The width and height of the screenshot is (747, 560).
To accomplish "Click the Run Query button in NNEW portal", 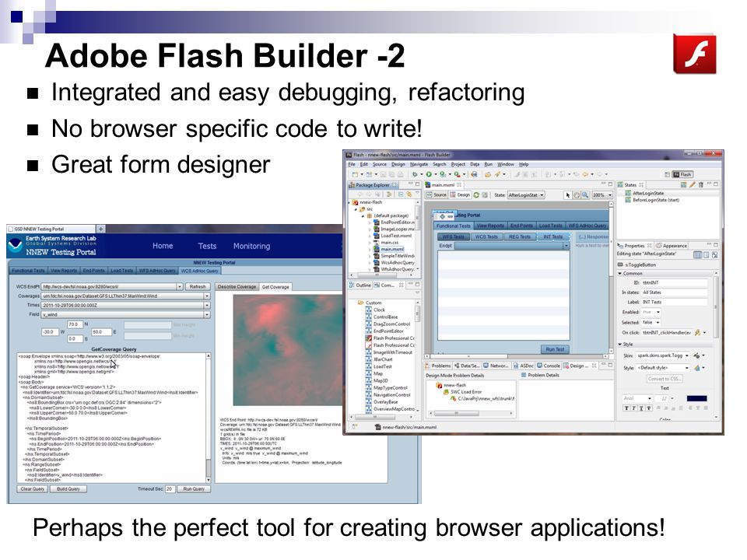I will [x=194, y=489].
